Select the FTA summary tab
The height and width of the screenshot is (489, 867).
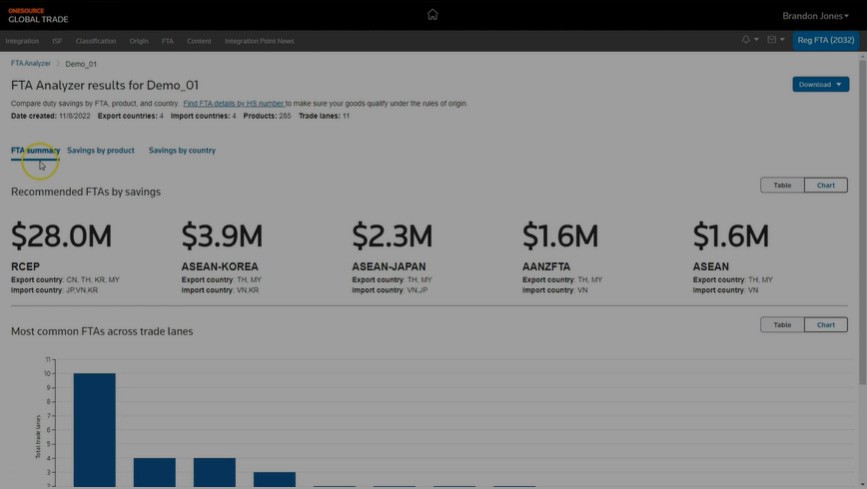pyautogui.click(x=35, y=150)
